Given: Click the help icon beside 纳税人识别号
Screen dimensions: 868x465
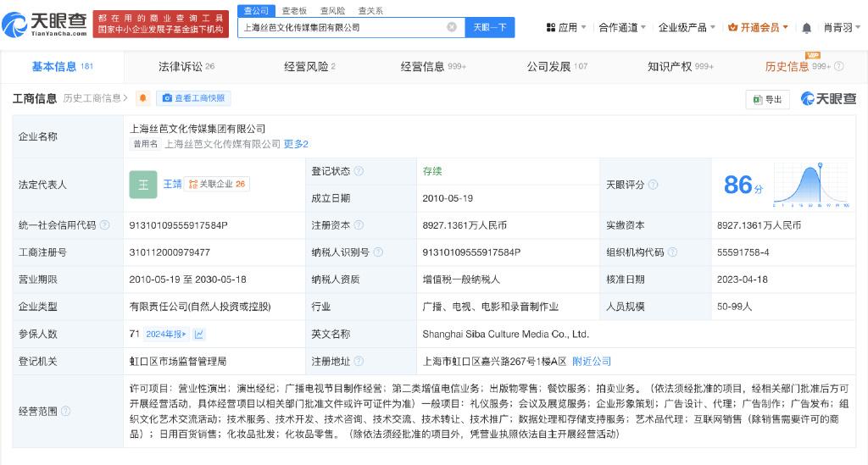Looking at the screenshot, I should coord(378,252).
